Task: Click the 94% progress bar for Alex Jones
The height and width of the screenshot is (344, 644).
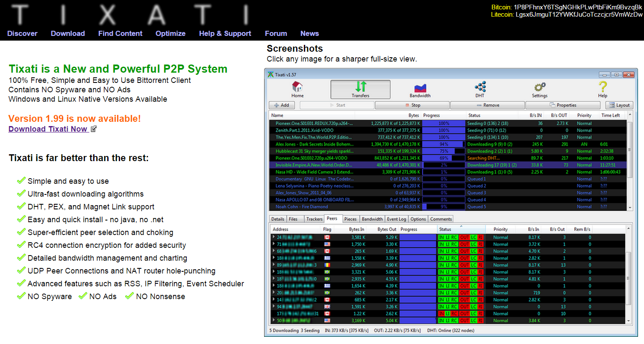Action: [444, 144]
